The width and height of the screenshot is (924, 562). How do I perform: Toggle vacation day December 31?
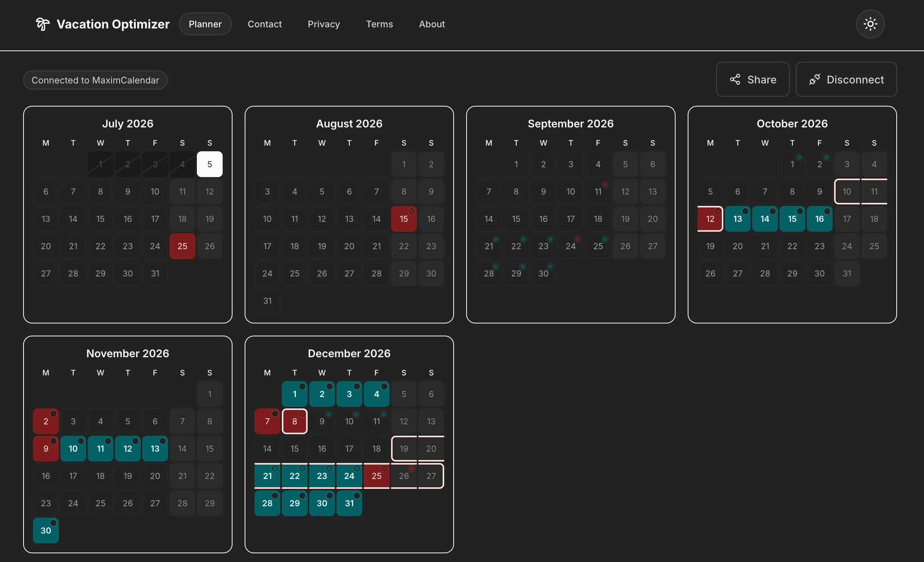(x=349, y=503)
